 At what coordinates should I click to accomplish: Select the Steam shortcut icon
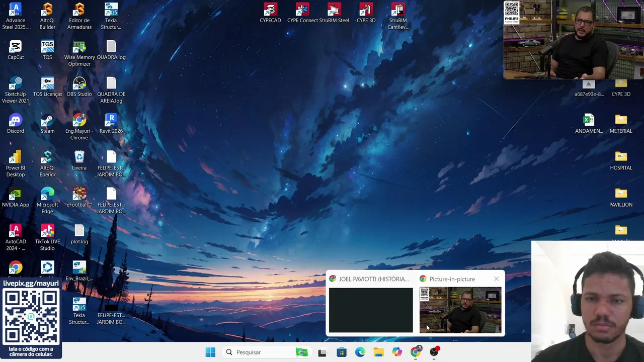pyautogui.click(x=47, y=124)
